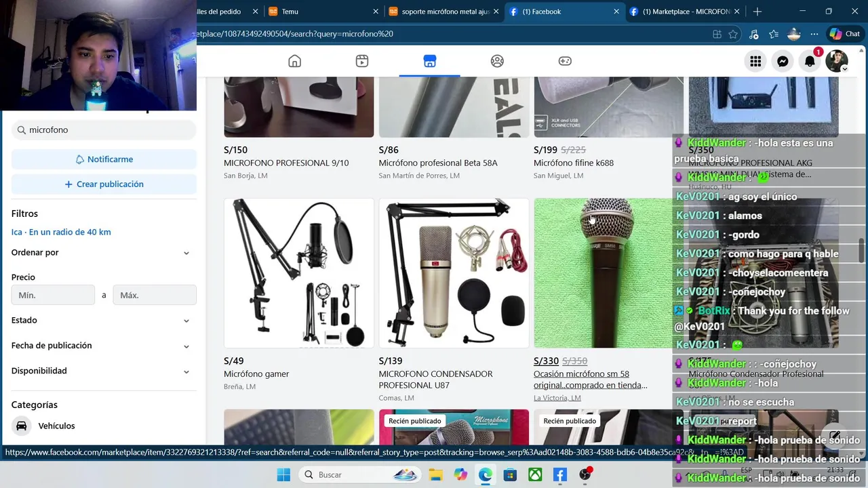Go to Facebook Home icon
Viewport: 868px width, 488px height.
click(294, 61)
